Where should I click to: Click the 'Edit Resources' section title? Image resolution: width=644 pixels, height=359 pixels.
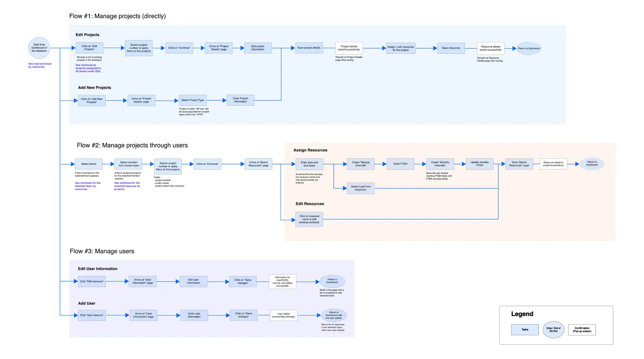click(x=310, y=204)
